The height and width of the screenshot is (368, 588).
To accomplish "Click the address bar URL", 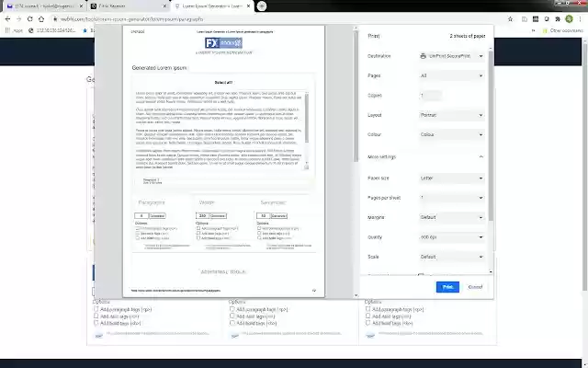I will point(132,18).
